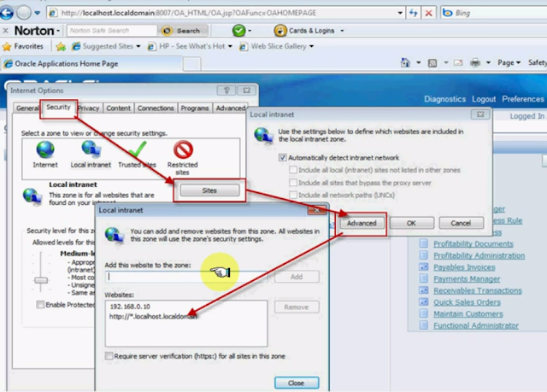The image size is (547, 392).
Task: Click the Sites button
Action: click(x=209, y=190)
